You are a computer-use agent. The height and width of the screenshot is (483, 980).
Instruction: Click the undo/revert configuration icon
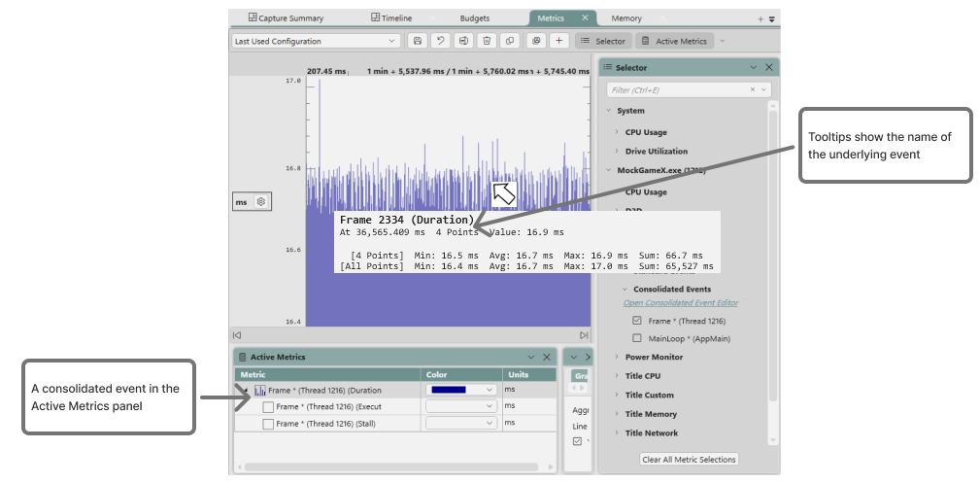pos(441,41)
